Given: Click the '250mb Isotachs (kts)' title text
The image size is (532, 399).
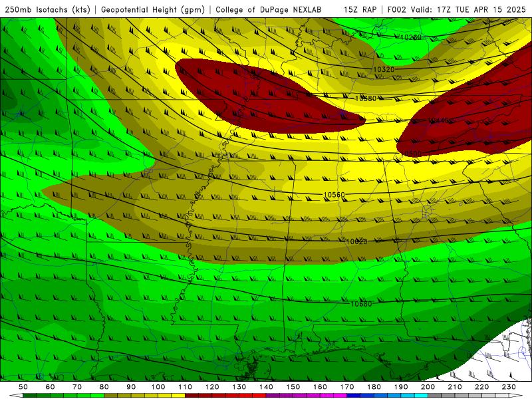Looking at the screenshot, I should [x=47, y=10].
